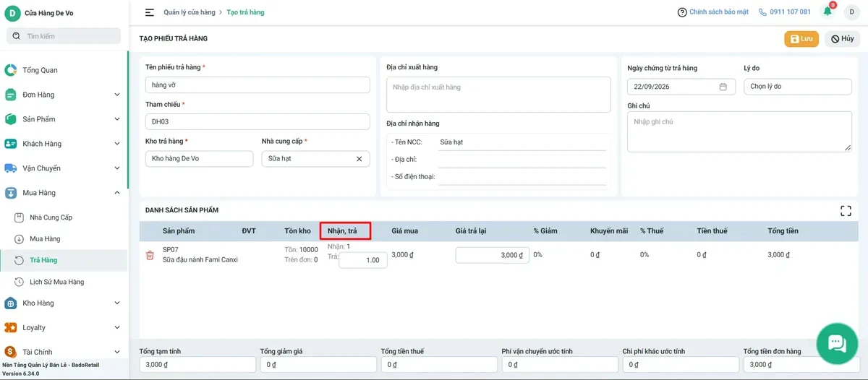Click the Khách Hàng sidebar icon
Screen dimensions: 868x380
(11, 144)
